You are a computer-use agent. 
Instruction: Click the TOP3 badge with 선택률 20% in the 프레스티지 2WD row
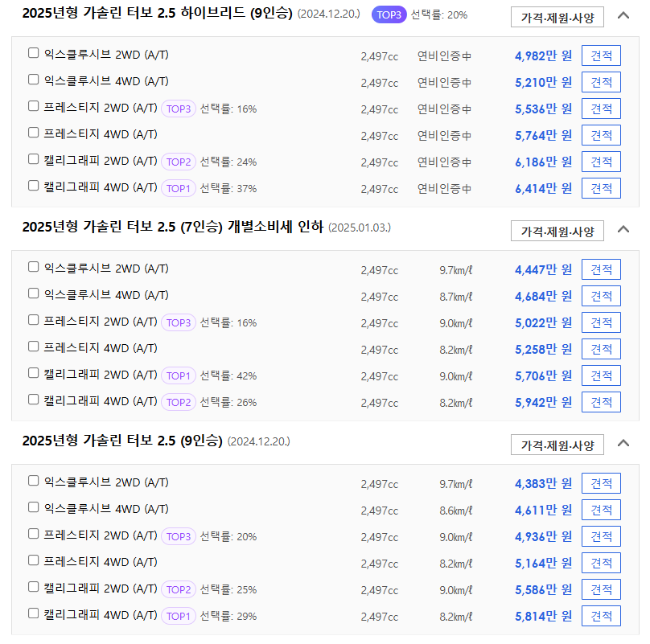179,537
